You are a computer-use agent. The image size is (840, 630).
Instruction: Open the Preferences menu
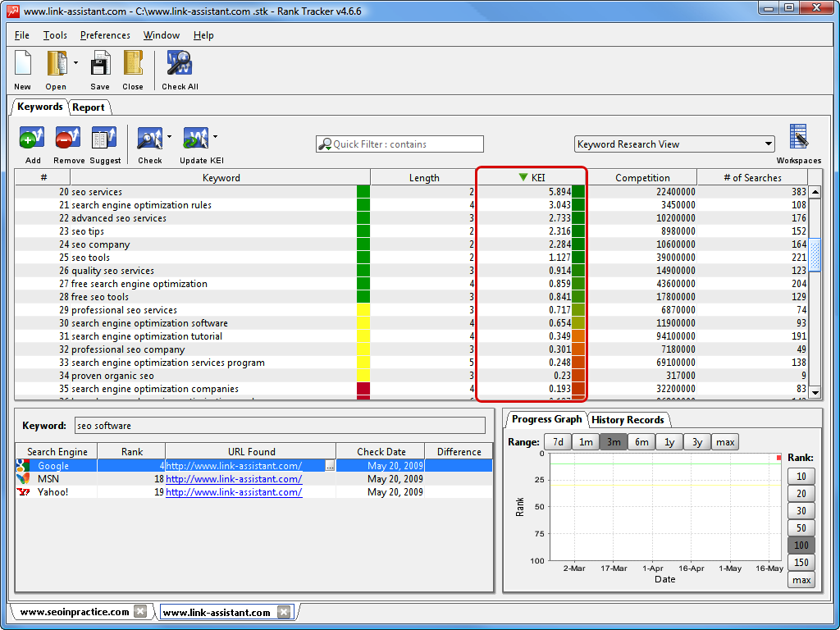pyautogui.click(x=105, y=35)
